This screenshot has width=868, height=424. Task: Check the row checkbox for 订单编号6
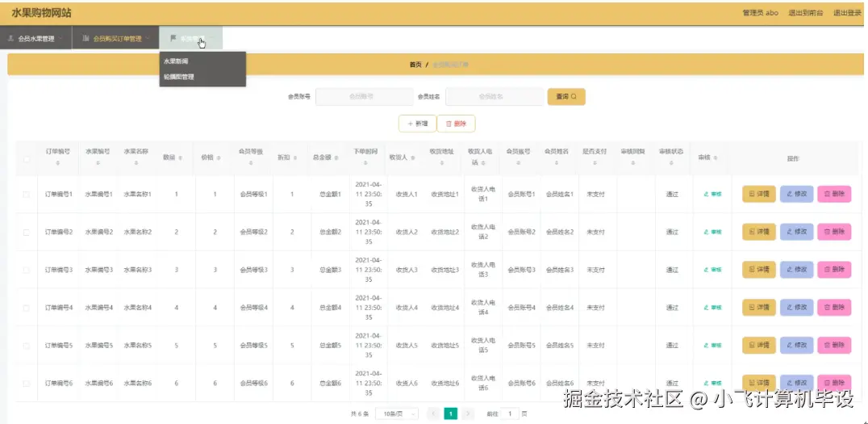26,383
